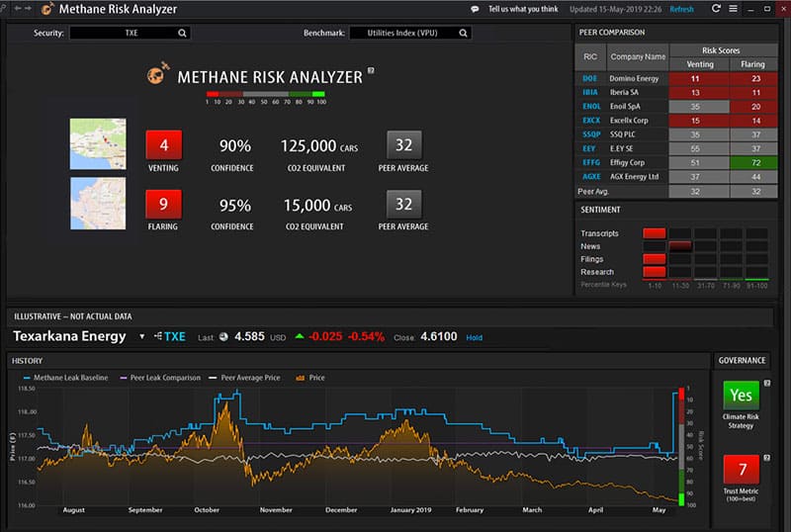Open the venting location map thumbnail
Image resolution: width=791 pixels, height=532 pixels.
coord(98,143)
